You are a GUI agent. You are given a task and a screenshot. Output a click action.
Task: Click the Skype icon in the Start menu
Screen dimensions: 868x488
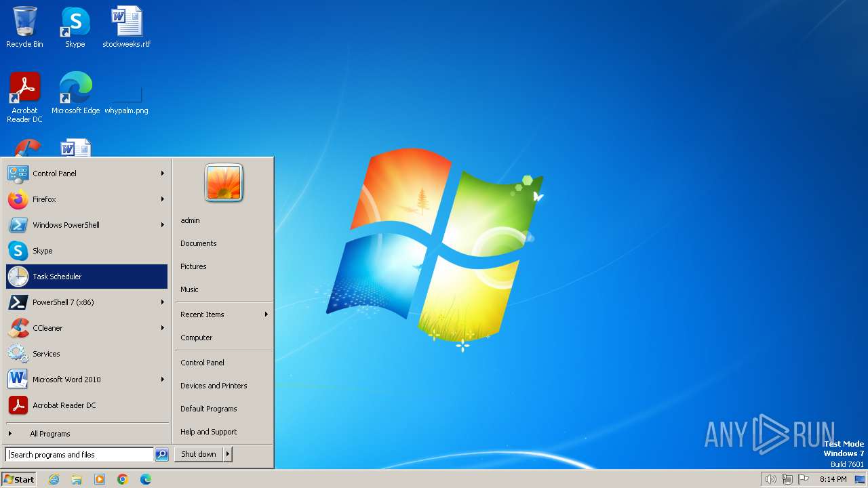point(18,251)
